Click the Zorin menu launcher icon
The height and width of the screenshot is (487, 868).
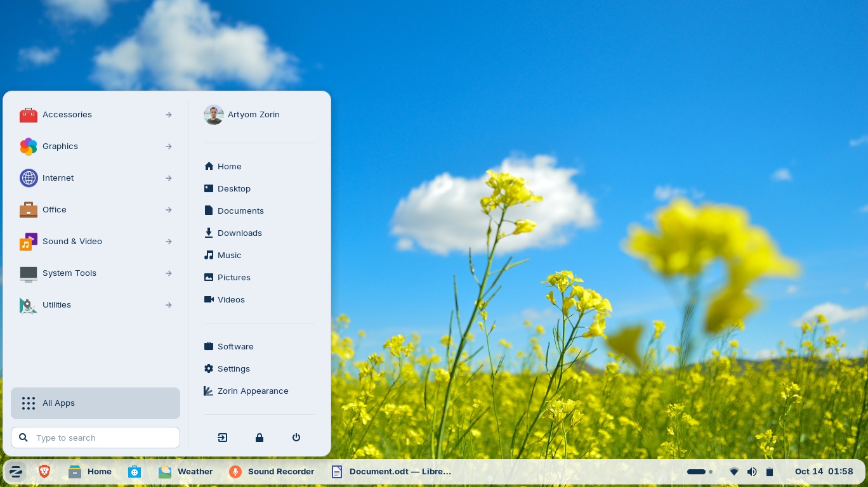click(x=16, y=471)
